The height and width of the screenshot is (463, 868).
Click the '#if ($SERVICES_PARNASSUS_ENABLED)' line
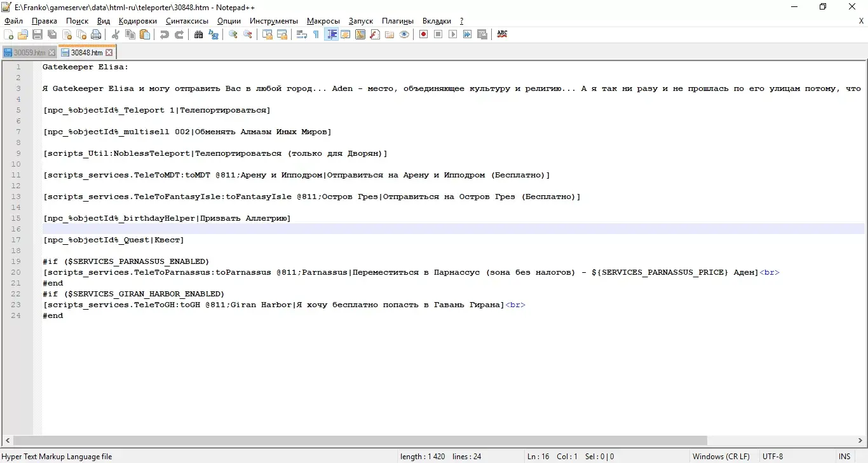[x=126, y=261]
